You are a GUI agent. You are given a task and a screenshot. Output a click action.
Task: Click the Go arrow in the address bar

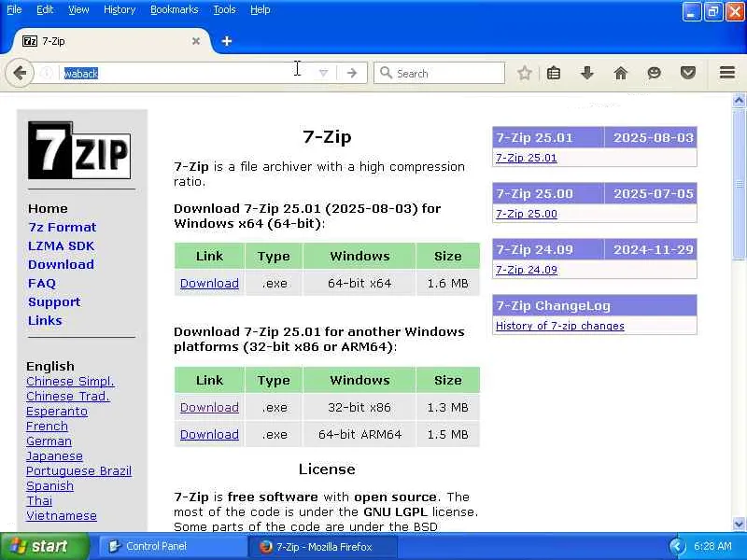[x=352, y=73]
